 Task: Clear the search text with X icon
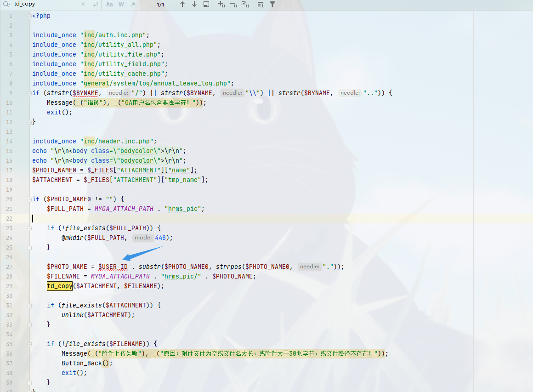(x=83, y=4)
